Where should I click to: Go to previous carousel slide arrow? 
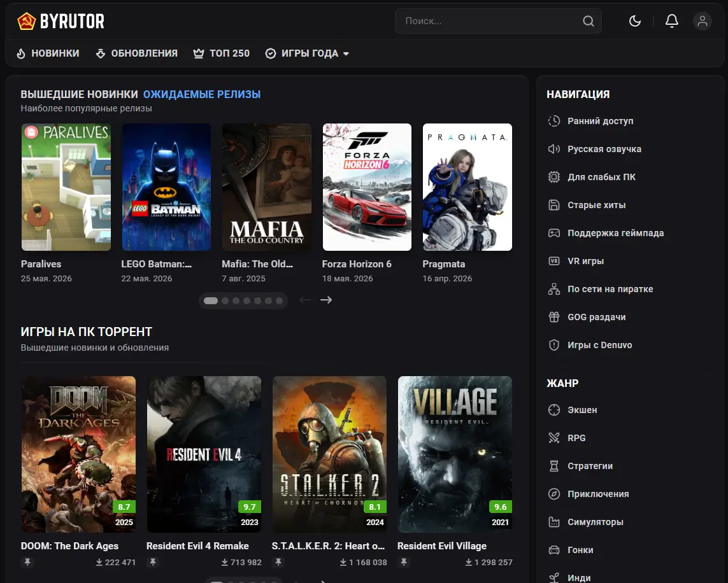click(305, 300)
